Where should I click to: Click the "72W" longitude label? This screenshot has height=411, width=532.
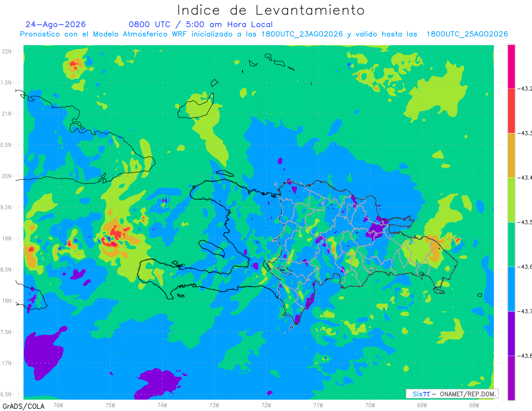pyautogui.click(x=266, y=404)
